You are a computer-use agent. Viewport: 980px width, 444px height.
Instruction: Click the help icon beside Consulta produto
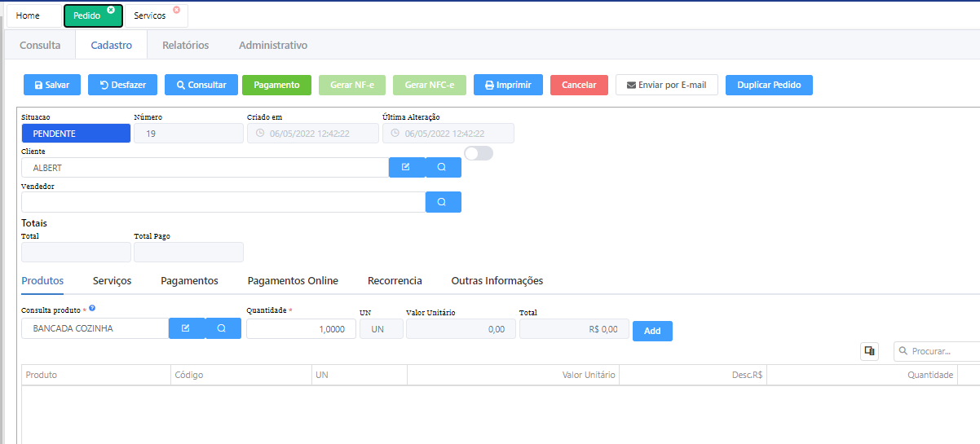tap(92, 308)
